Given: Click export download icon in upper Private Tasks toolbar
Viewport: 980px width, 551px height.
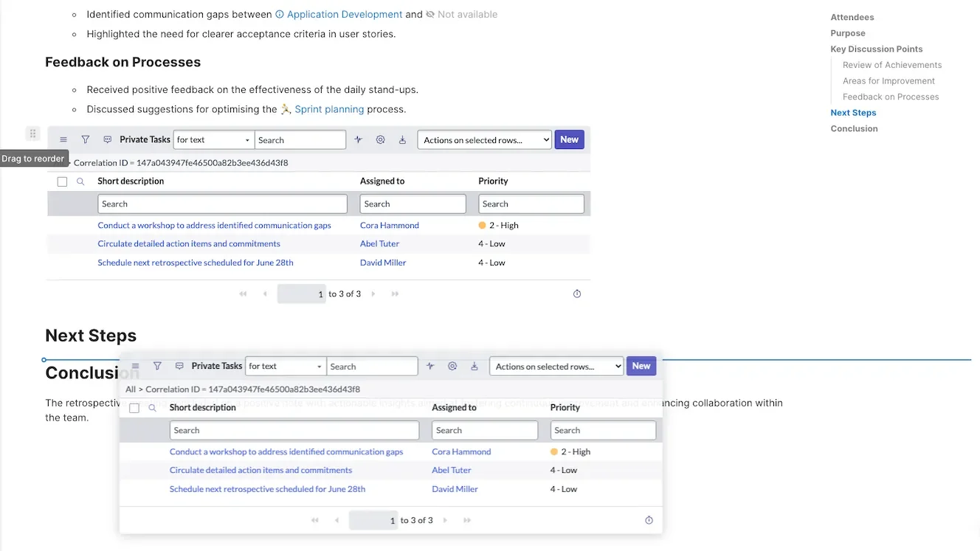Looking at the screenshot, I should [x=402, y=140].
